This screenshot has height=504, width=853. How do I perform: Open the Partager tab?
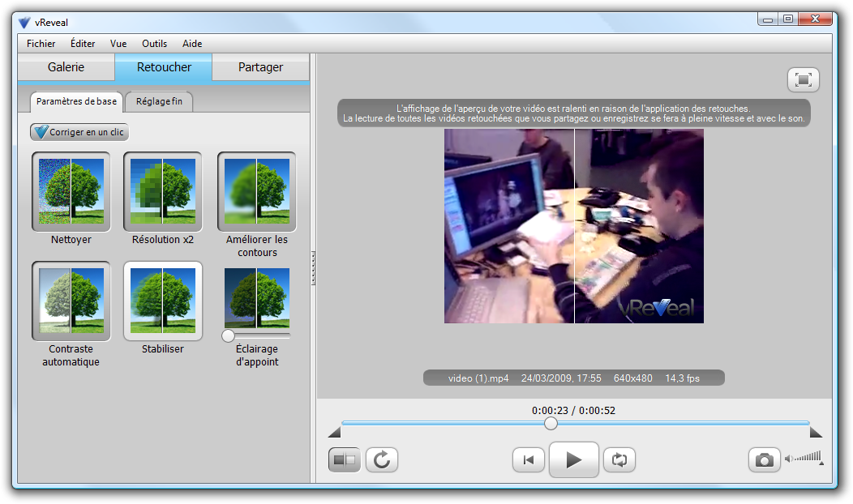pos(260,67)
